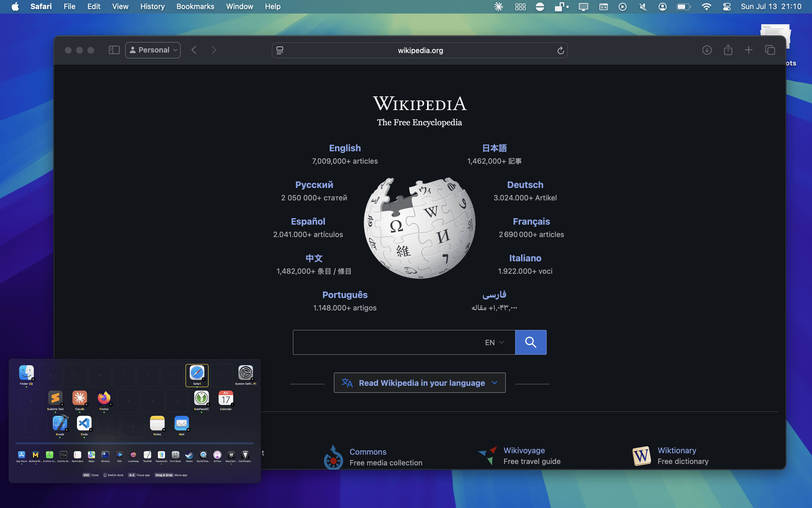Click the blue search magnifier button
The height and width of the screenshot is (508, 812).
[x=531, y=342]
